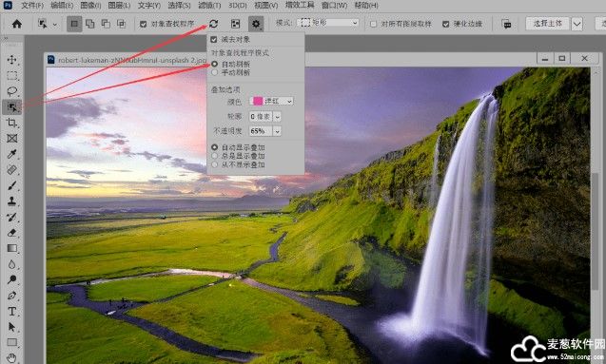Toggle the 对象查找程序 checkbox

pyautogui.click(x=143, y=24)
